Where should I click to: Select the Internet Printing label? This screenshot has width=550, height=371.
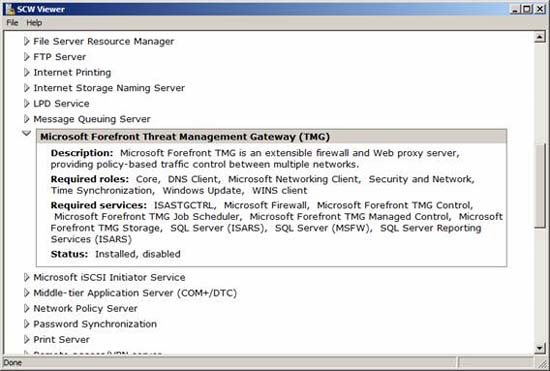pos(72,73)
